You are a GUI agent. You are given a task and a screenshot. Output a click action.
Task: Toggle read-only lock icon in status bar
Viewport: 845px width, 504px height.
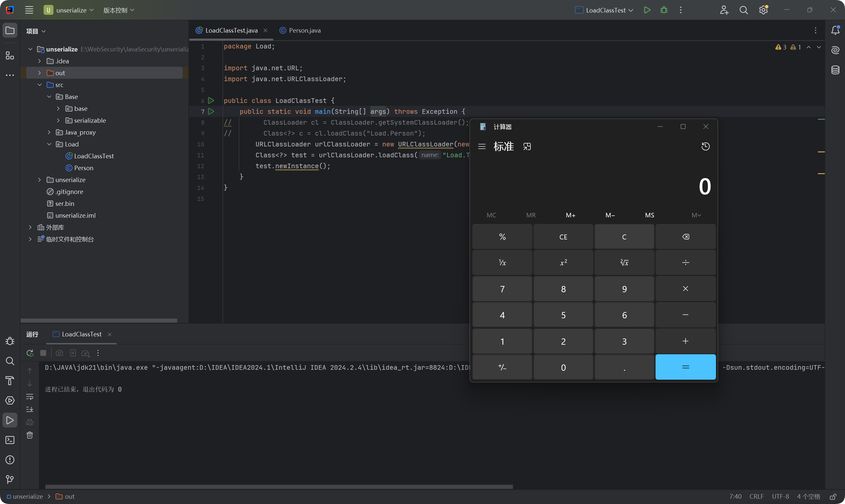[x=833, y=496]
